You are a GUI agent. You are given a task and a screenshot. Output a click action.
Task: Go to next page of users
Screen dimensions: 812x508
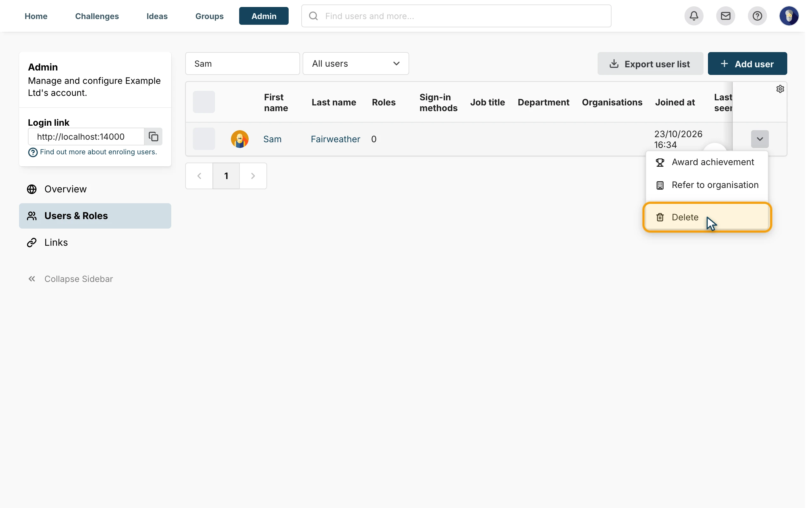tap(253, 176)
